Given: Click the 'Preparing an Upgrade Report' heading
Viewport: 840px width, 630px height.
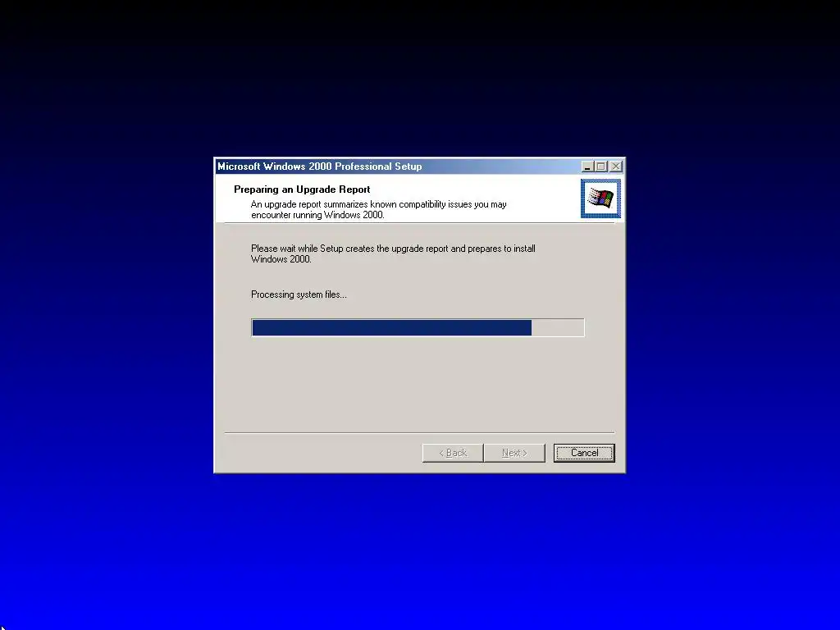Looking at the screenshot, I should (x=302, y=189).
